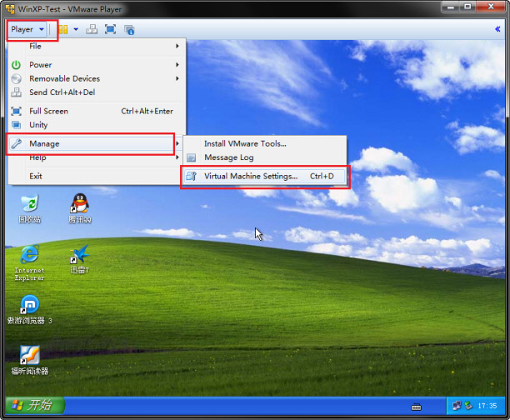Screen dimensions: 510x420
Task: Open the Help submenu
Action: 97,158
